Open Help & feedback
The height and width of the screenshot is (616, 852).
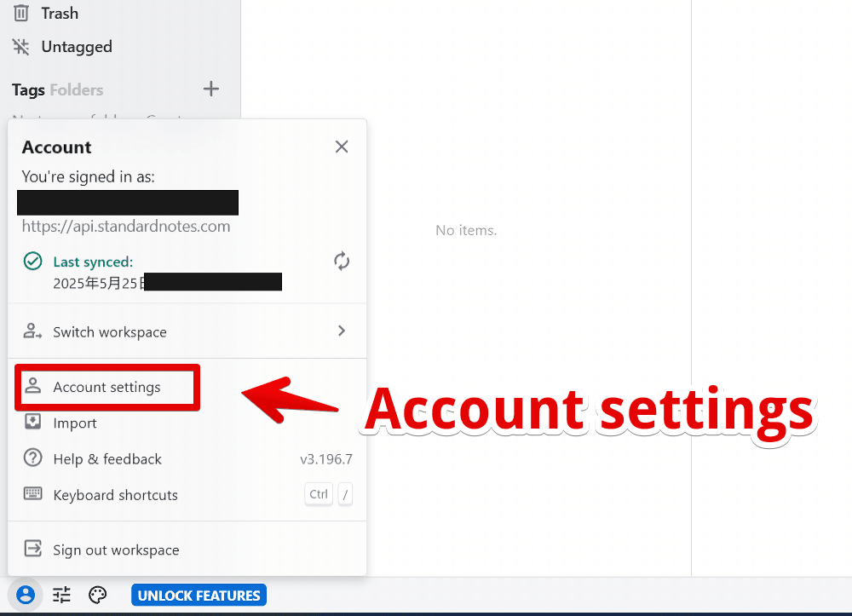tap(187, 459)
